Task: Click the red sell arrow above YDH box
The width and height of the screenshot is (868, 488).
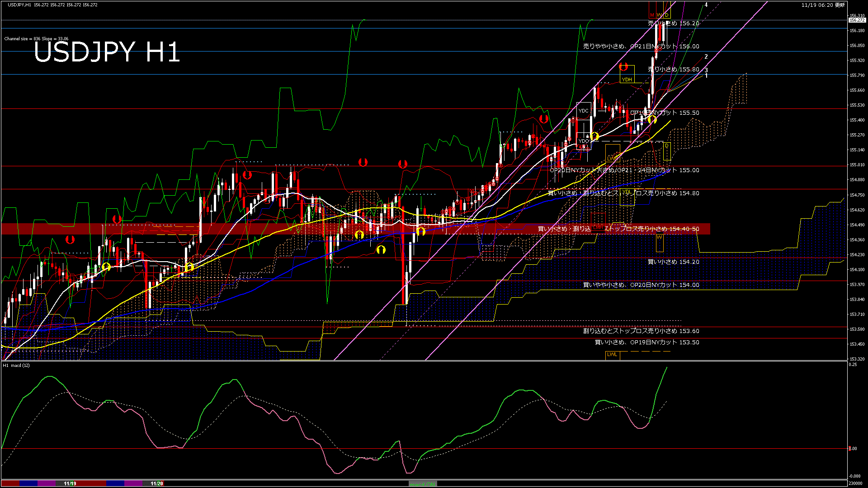Action: tap(623, 67)
